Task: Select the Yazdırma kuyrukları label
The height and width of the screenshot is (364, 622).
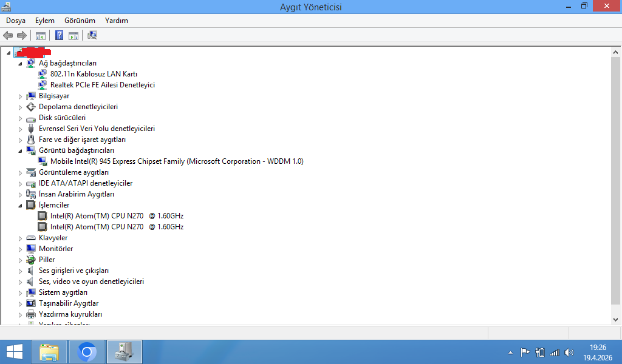Action: [70, 314]
